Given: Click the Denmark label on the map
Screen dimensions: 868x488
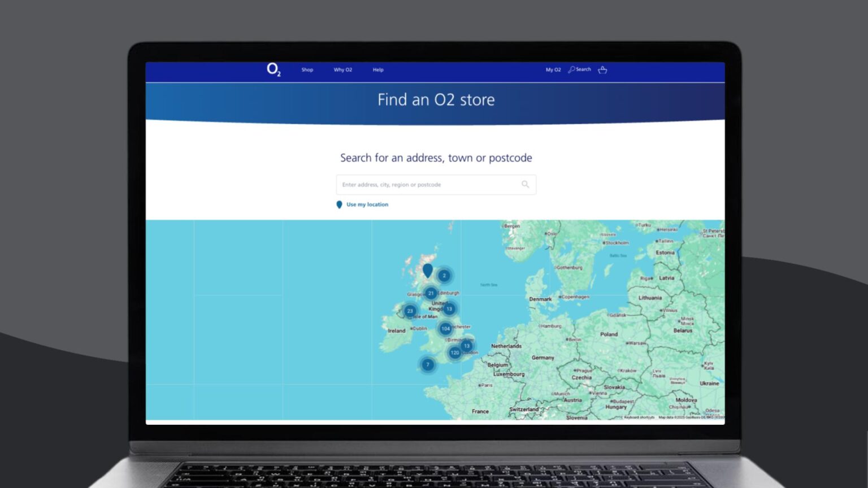Looking at the screenshot, I should pyautogui.click(x=540, y=299).
